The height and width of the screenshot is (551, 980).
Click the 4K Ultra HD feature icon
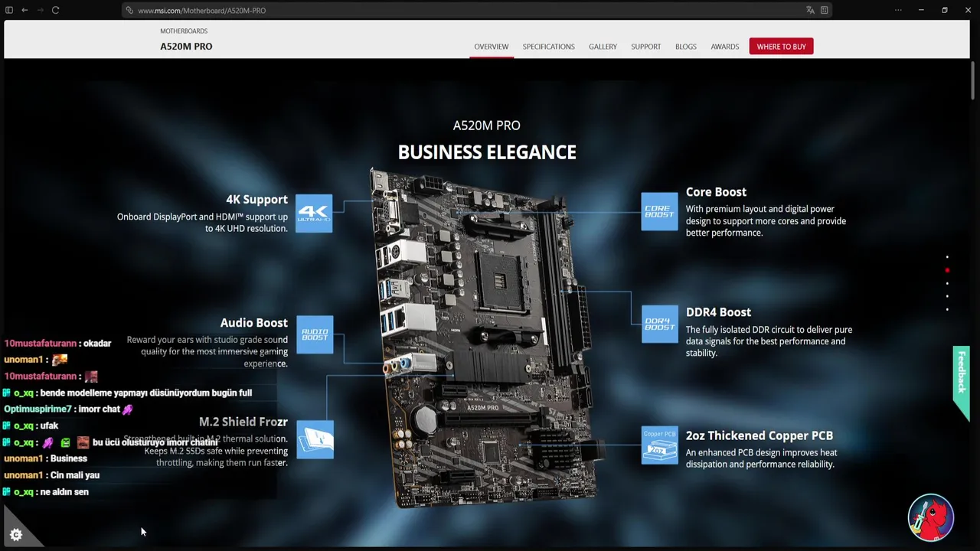click(x=314, y=213)
